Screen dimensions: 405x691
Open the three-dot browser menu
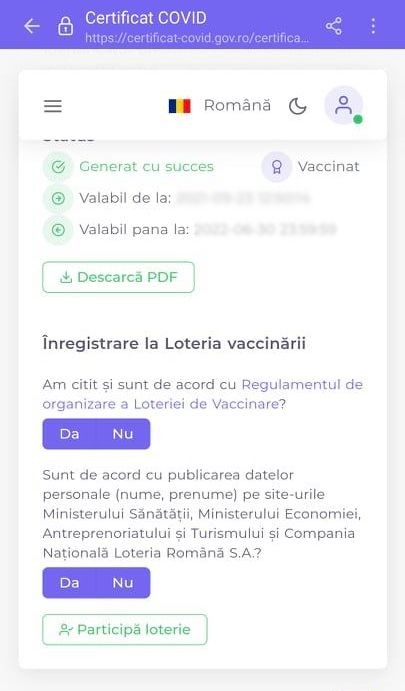click(373, 26)
